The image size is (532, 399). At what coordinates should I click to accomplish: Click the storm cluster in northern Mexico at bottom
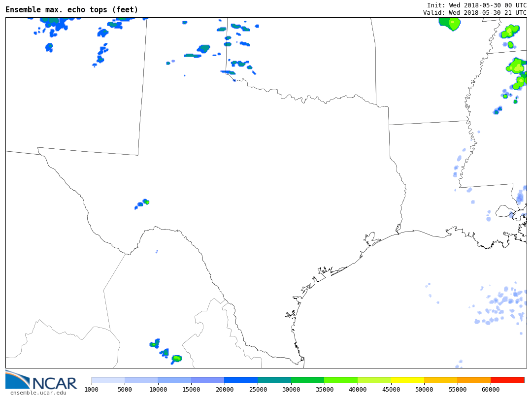point(166,352)
